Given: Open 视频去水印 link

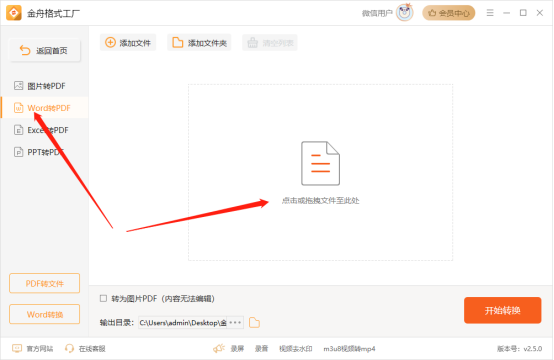Looking at the screenshot, I should pos(296,349).
